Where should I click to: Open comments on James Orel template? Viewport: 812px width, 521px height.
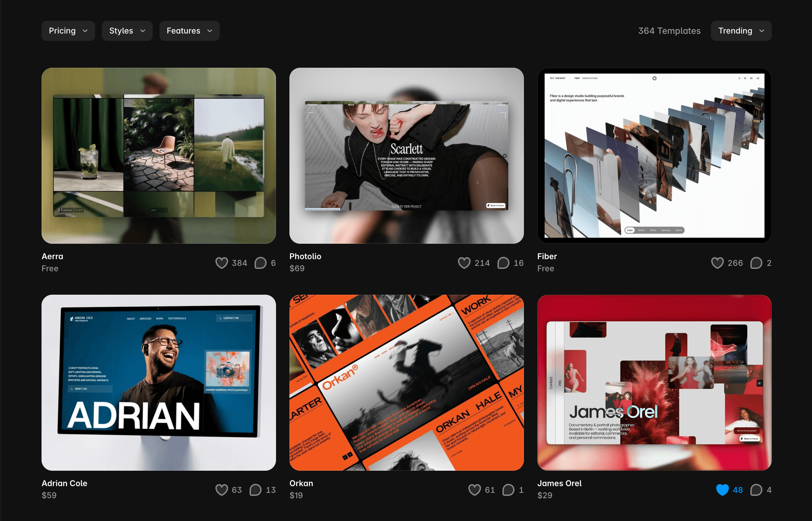(756, 490)
